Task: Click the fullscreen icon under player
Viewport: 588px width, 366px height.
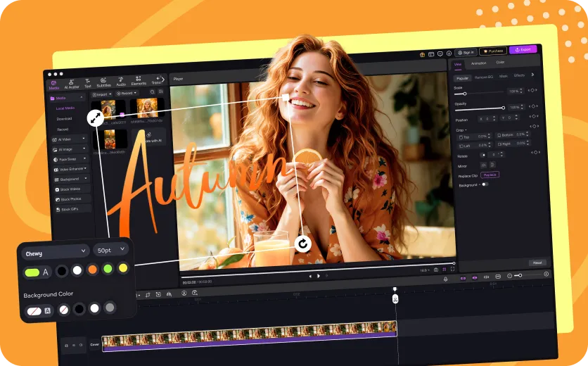Action: [453, 269]
